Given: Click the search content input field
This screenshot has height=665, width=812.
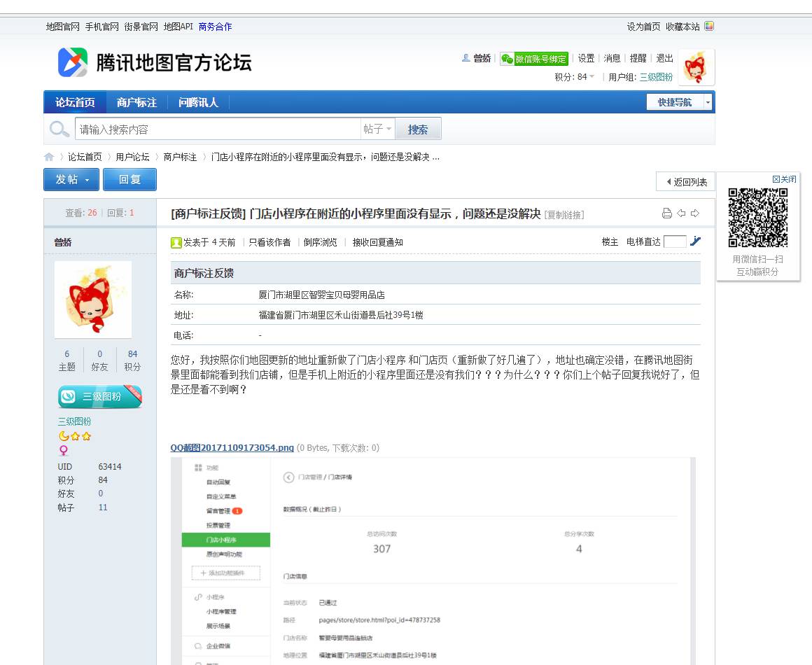Looking at the screenshot, I should pos(218,129).
